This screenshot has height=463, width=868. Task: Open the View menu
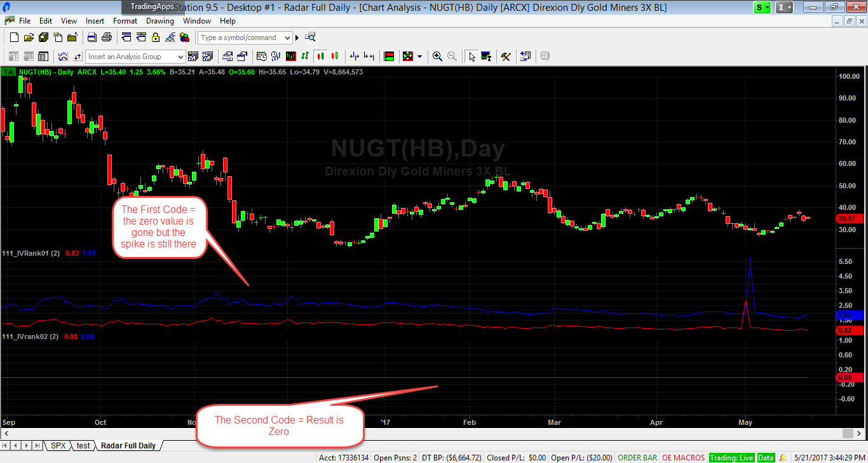[x=69, y=21]
